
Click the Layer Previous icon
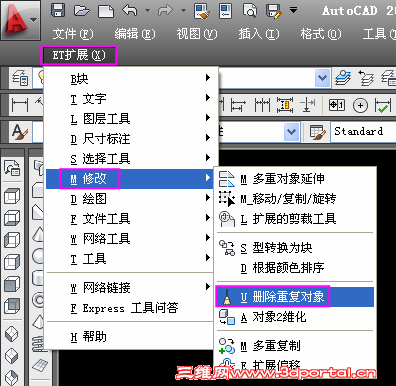tap(366, 78)
